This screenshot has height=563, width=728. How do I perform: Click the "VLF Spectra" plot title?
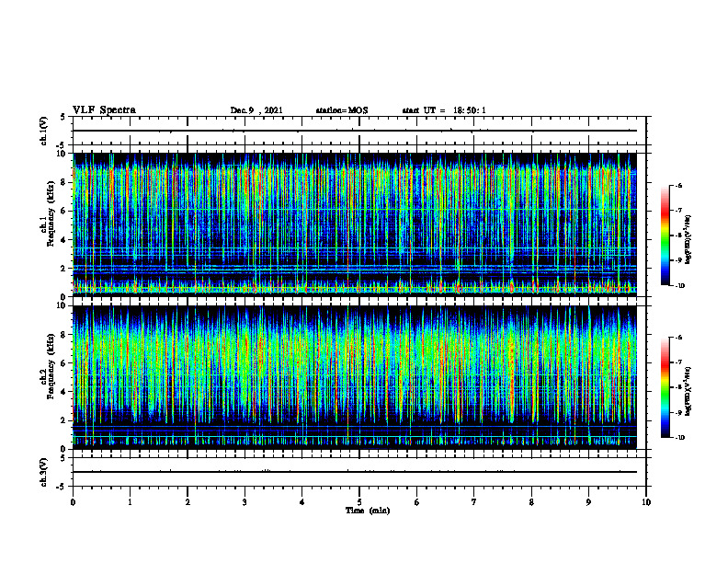coord(104,110)
